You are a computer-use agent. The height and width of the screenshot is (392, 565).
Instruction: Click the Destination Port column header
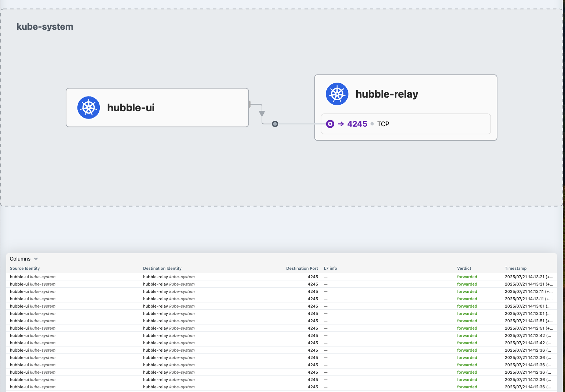click(302, 268)
